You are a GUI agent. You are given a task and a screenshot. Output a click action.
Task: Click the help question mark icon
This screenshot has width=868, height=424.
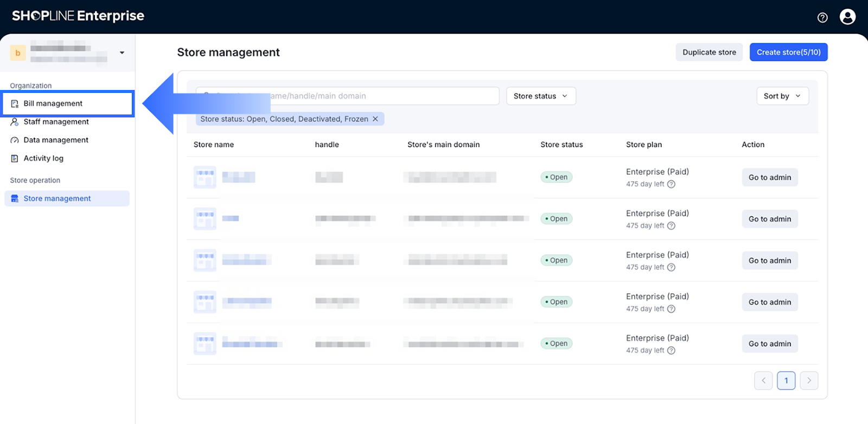point(822,17)
